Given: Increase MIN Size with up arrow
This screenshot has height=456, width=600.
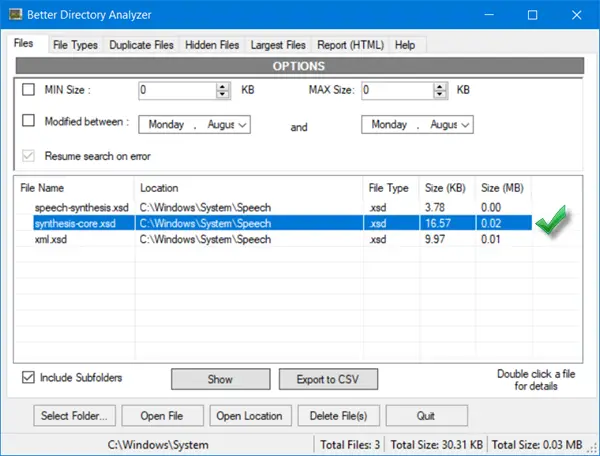Looking at the screenshot, I should pyautogui.click(x=222, y=87).
